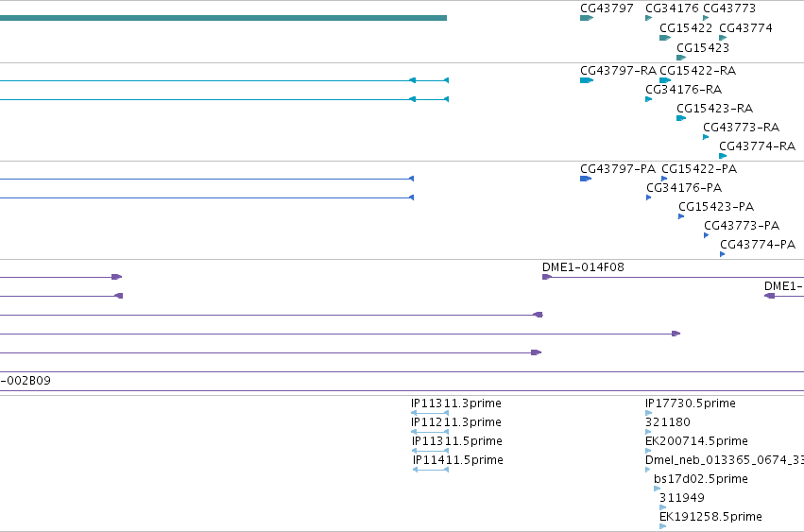Select the IP11311.5prime EST feature
804x532 pixels.
(x=430, y=451)
